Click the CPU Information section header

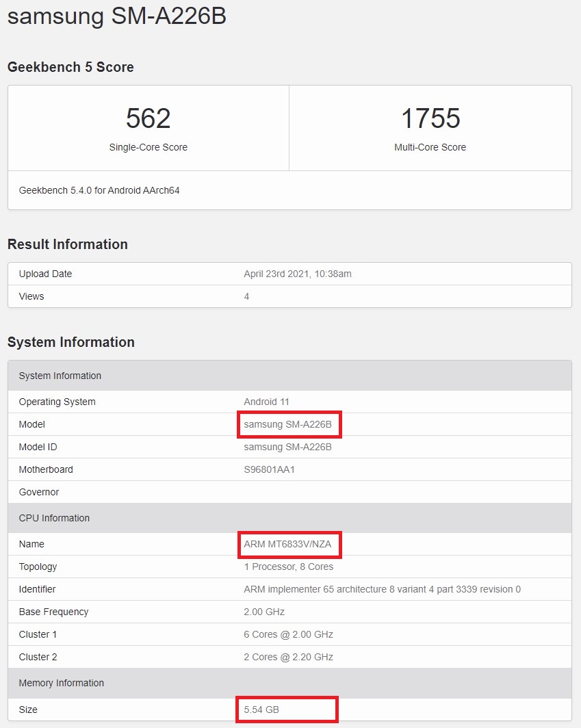54,518
